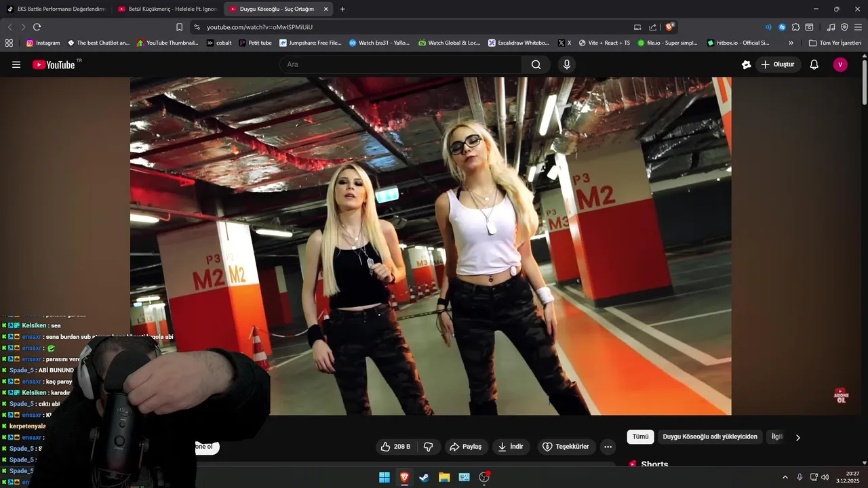Select the Tümü filter chip
The image size is (868, 488).
[640, 437]
